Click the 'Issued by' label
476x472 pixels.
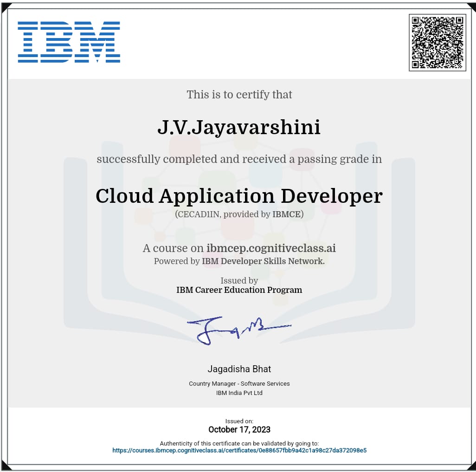[239, 281]
